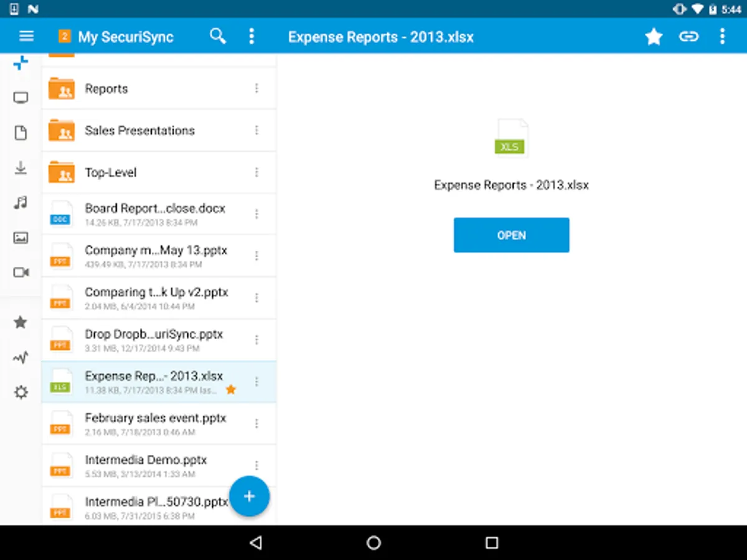Open downloads from the sidebar
Screen dimensions: 747x560
(21, 168)
